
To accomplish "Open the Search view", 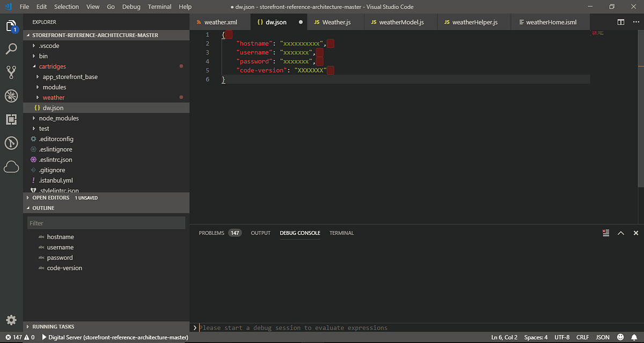I will pyautogui.click(x=11, y=48).
